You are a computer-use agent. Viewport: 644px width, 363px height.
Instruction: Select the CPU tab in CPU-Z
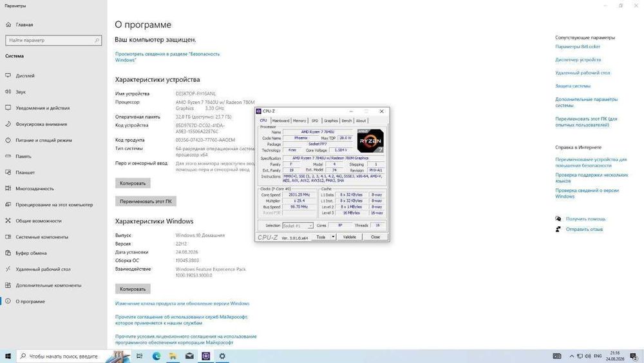tap(263, 121)
